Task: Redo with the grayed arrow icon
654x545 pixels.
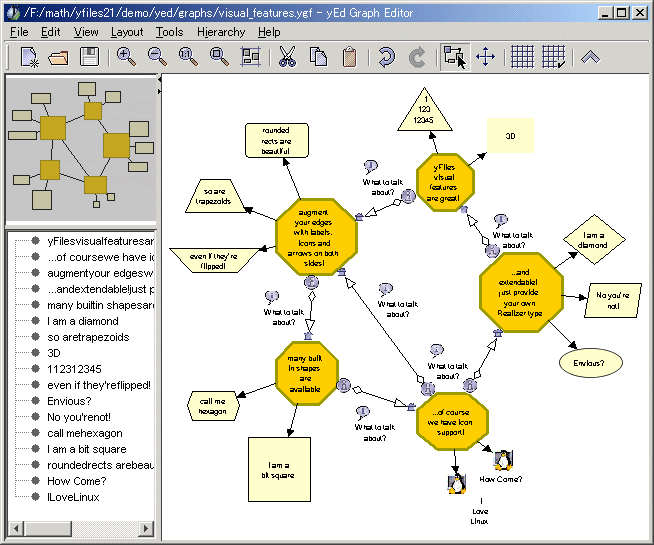Action: pyautogui.click(x=417, y=57)
